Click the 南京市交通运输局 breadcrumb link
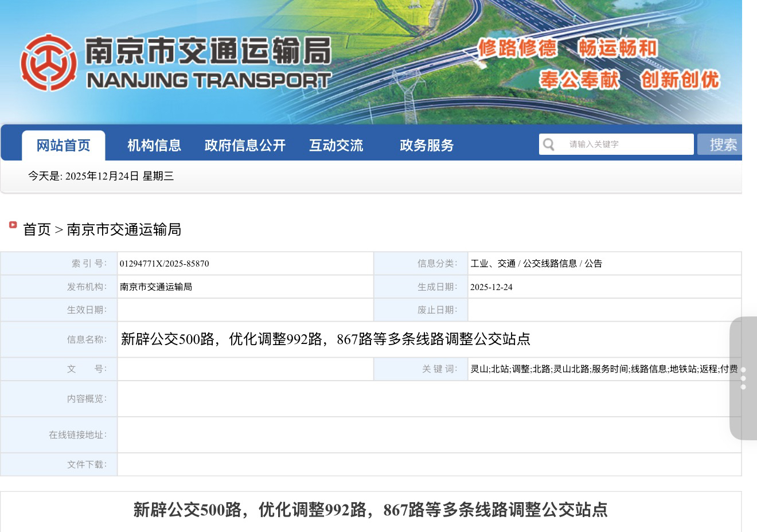This screenshot has width=757, height=532. [124, 230]
